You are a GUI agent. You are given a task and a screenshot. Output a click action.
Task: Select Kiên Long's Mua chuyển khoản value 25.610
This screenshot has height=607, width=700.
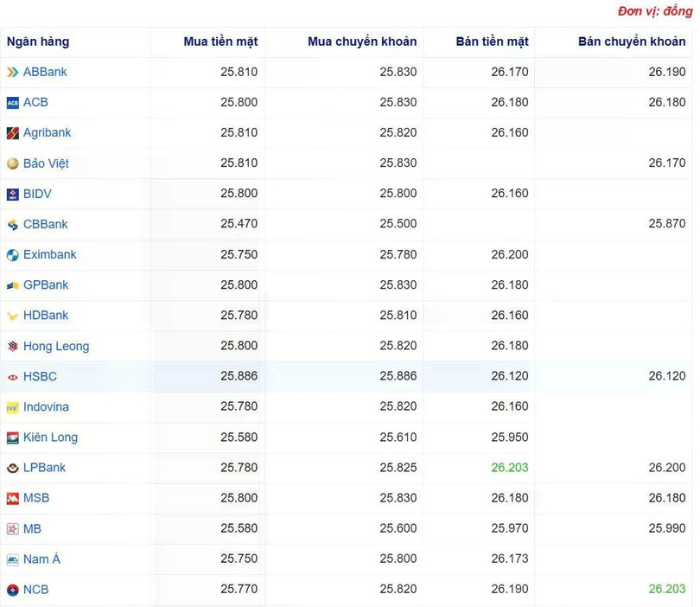[x=398, y=438]
